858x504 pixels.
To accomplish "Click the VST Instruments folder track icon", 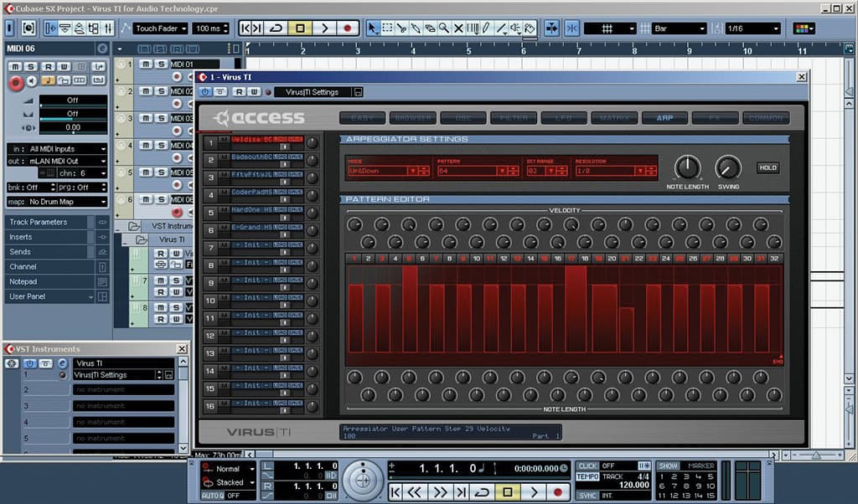I will click(x=133, y=226).
